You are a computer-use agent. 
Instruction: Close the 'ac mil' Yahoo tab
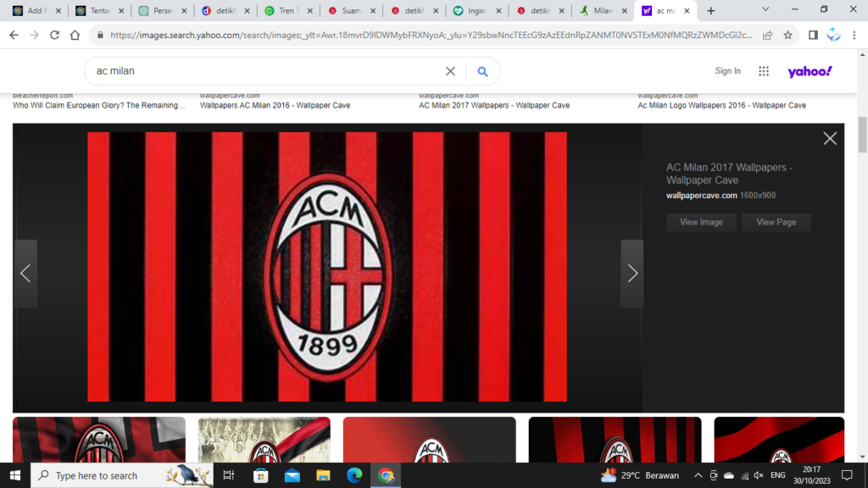click(687, 10)
